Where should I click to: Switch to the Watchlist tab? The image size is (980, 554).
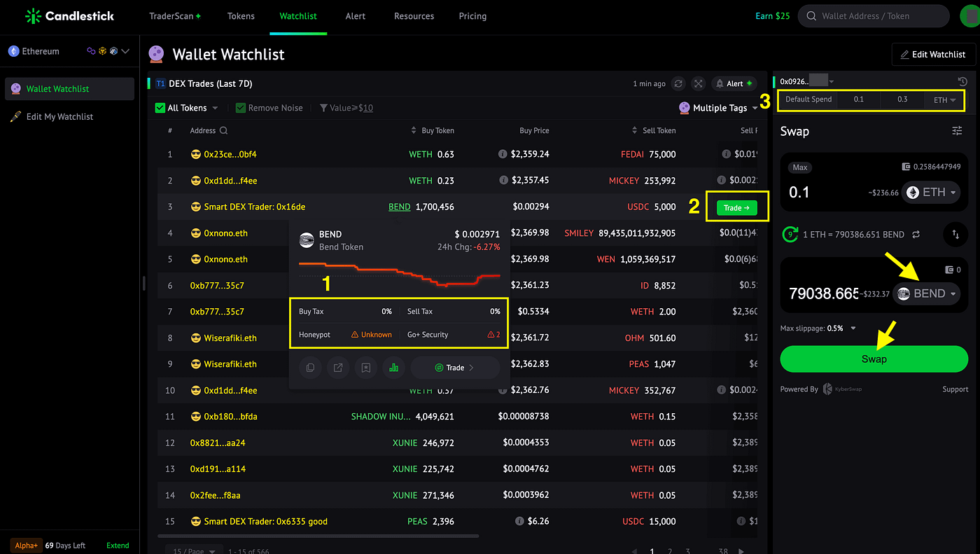(298, 16)
